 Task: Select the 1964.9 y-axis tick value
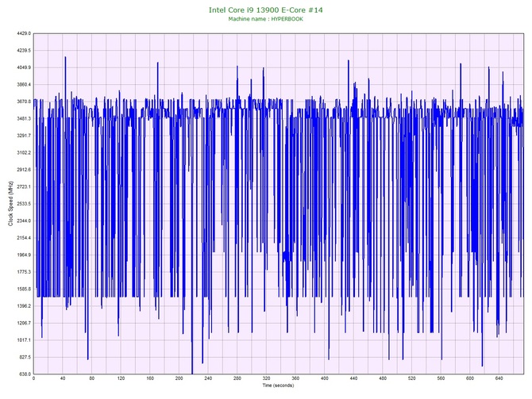click(23, 255)
